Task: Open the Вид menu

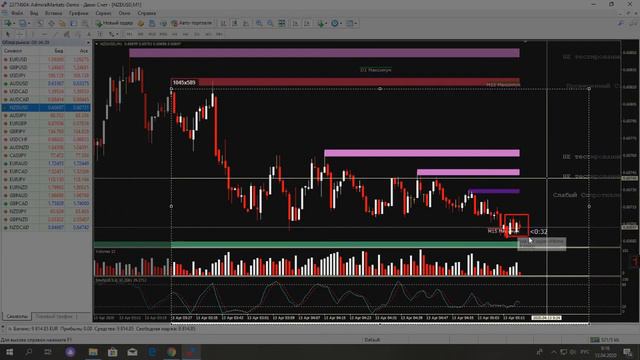Action: (x=34, y=13)
